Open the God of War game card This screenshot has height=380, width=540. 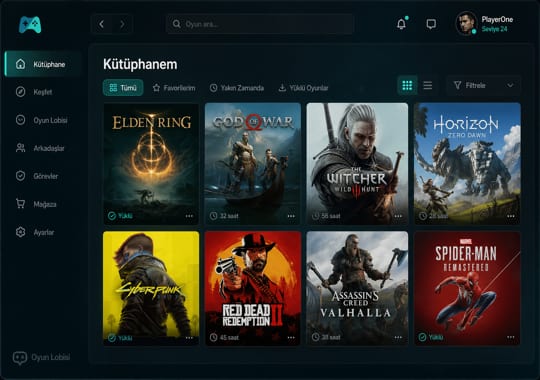[x=253, y=164]
